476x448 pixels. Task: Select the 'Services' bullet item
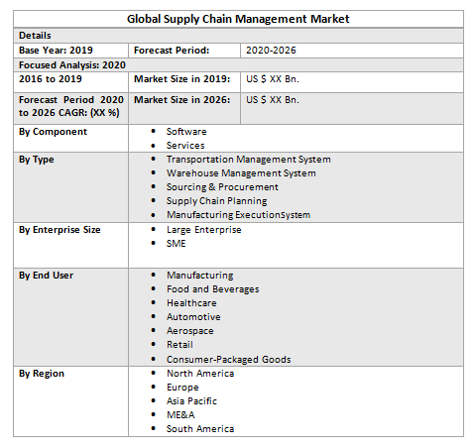[x=185, y=146]
